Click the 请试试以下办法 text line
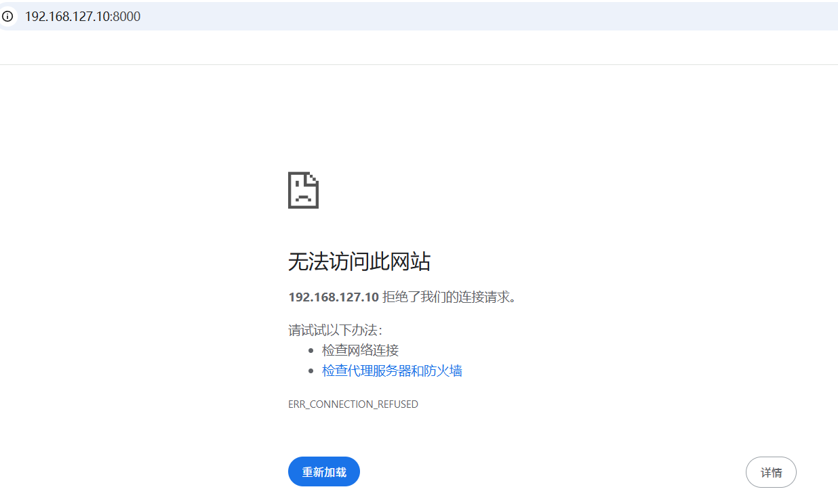The height and width of the screenshot is (504, 838). click(336, 330)
